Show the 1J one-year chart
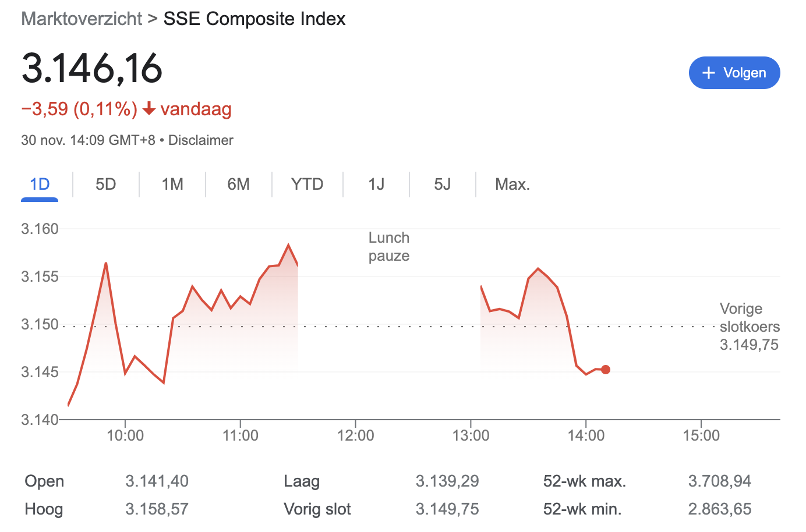The image size is (806, 532). tap(376, 185)
